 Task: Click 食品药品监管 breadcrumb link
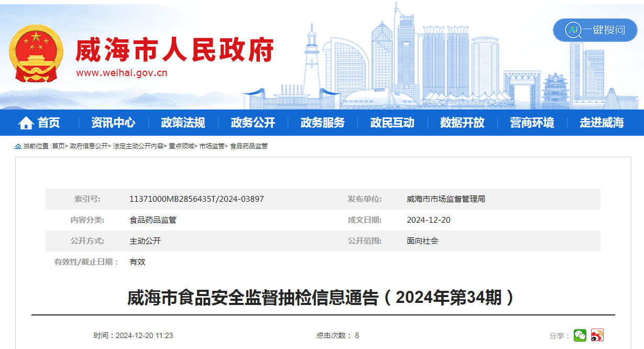coord(249,146)
